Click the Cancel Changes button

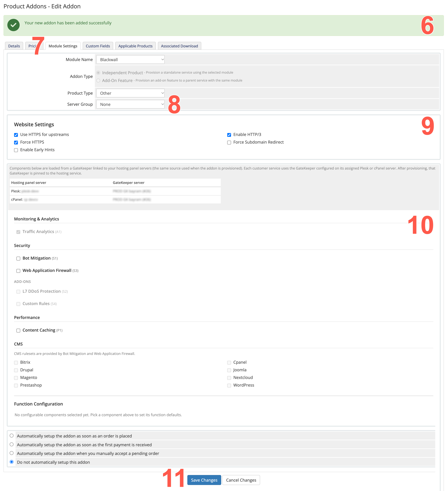(x=241, y=480)
